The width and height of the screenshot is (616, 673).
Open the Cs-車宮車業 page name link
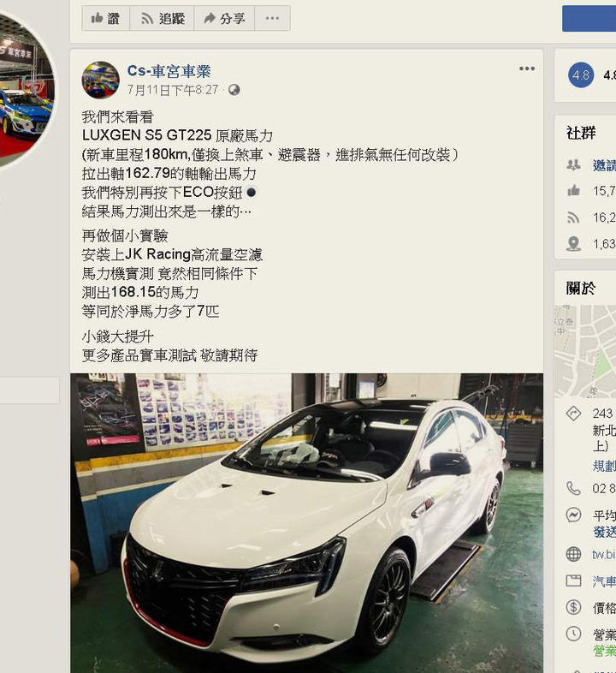(169, 71)
